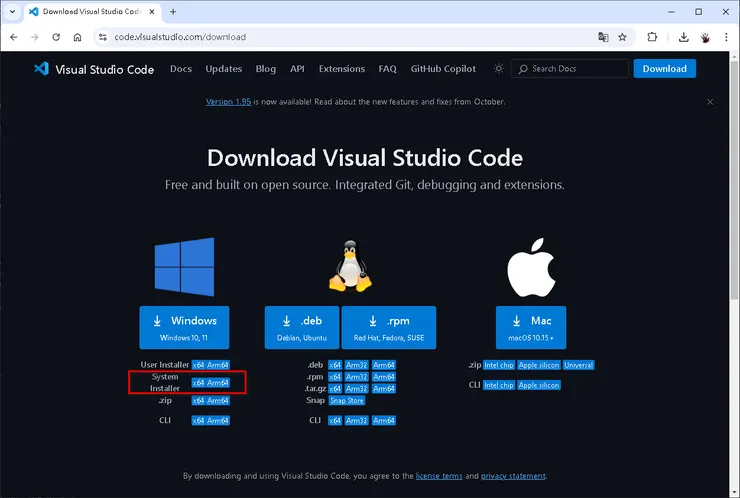Download the Windows 10, 11 installer button

[x=185, y=328]
